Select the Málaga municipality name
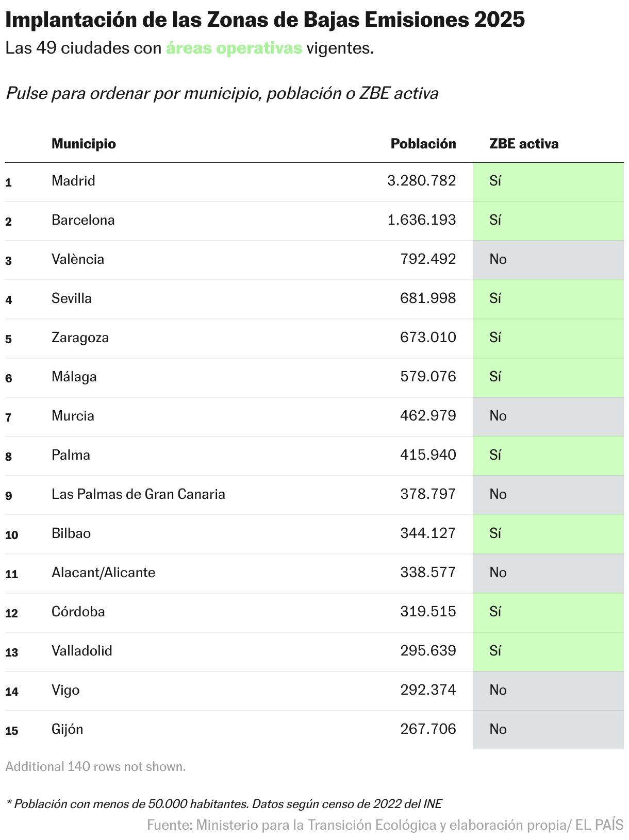This screenshot has height=840, width=629. tap(74, 377)
